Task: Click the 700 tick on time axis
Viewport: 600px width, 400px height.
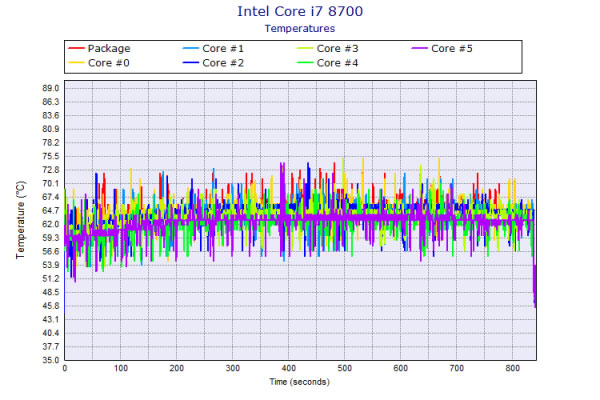Action: [x=457, y=368]
